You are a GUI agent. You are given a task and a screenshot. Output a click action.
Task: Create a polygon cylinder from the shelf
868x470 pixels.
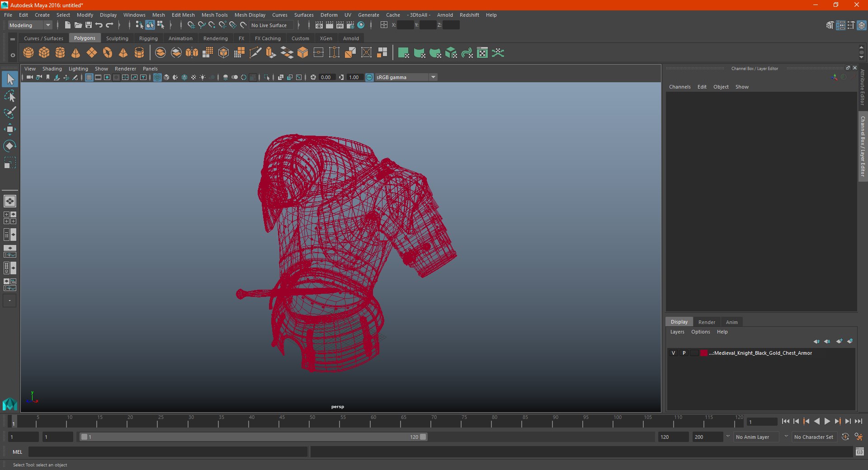click(60, 53)
